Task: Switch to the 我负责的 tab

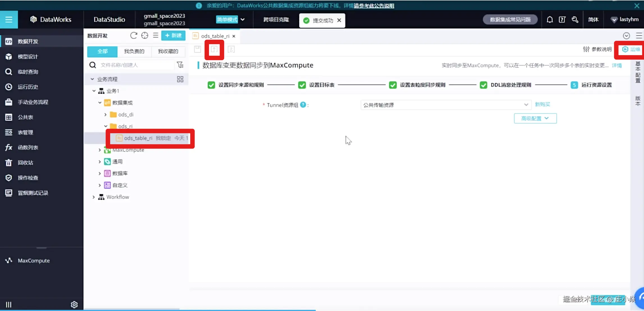Action: click(134, 51)
